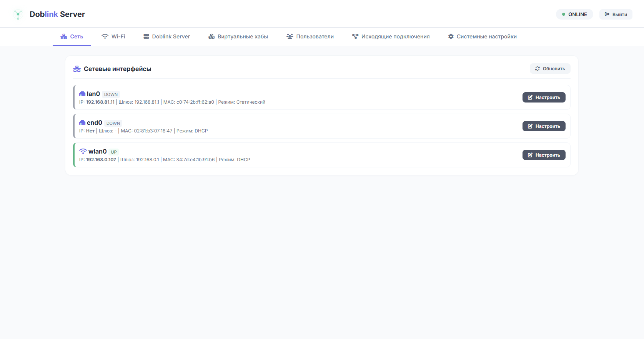Log out with the Выйти button
This screenshot has width=644, height=339.
coord(616,14)
